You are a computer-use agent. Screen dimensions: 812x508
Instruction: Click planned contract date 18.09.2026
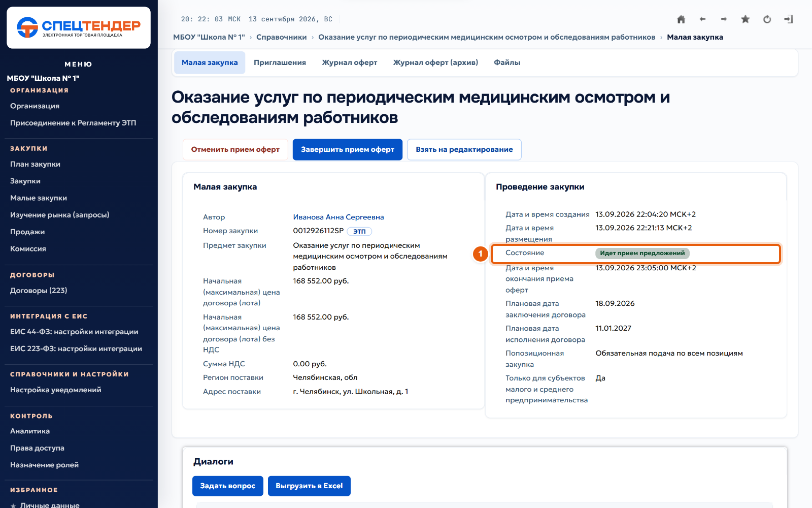tap(615, 303)
